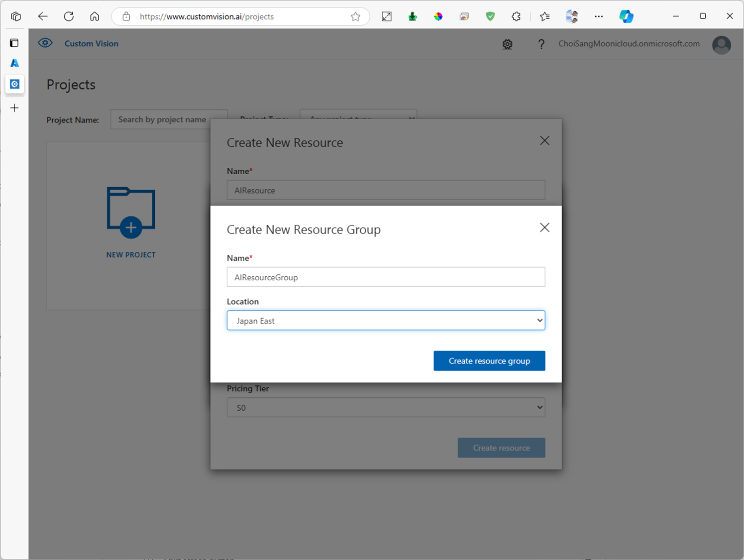The image size is (744, 560).
Task: Open the color wheel extension icon
Action: 438,16
